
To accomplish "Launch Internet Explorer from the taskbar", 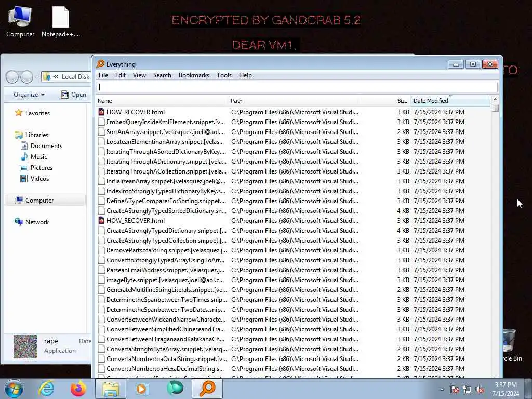I will [x=46, y=389].
